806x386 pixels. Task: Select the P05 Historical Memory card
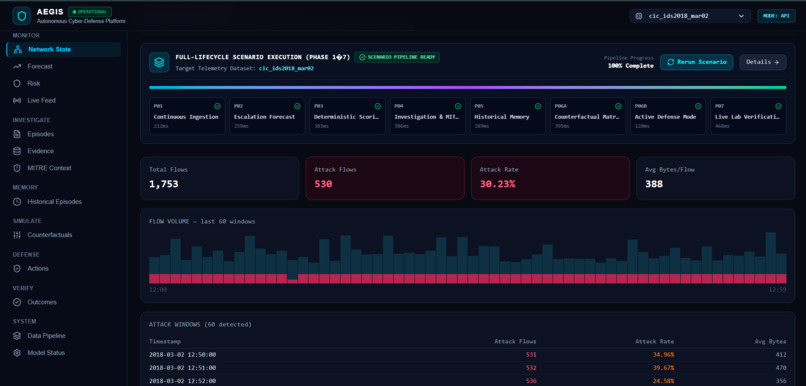pyautogui.click(x=508, y=116)
